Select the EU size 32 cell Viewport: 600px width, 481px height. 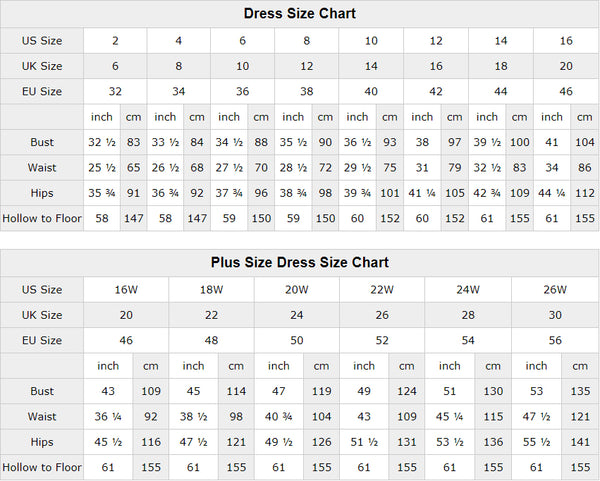(x=115, y=91)
